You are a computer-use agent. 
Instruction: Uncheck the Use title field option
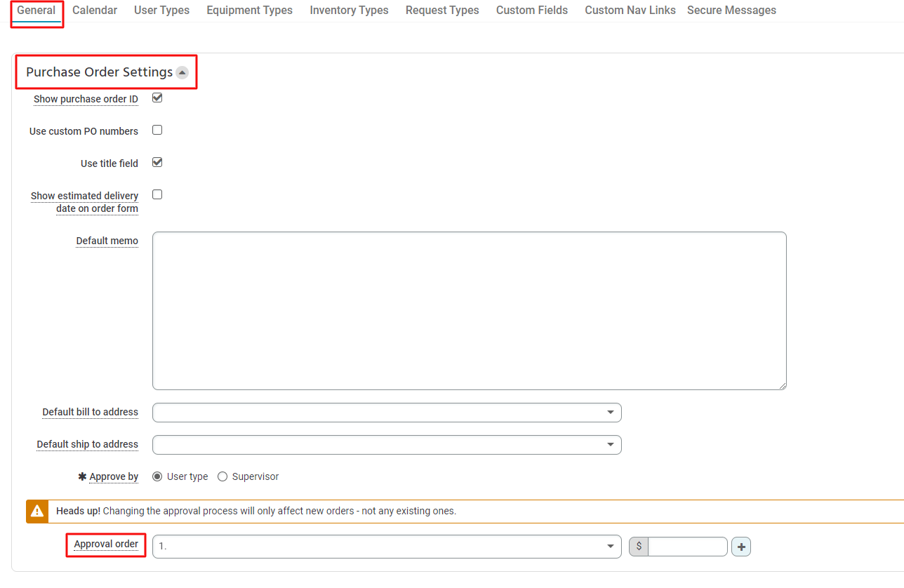point(157,162)
